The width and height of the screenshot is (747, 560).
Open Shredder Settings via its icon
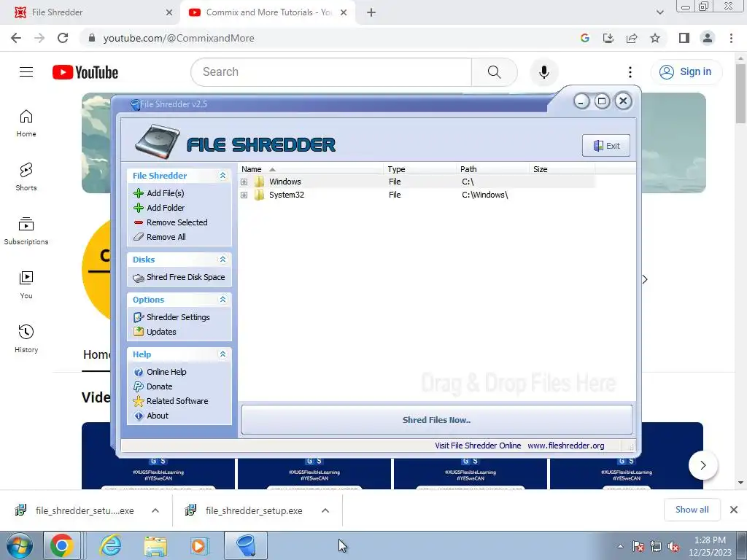pos(139,317)
